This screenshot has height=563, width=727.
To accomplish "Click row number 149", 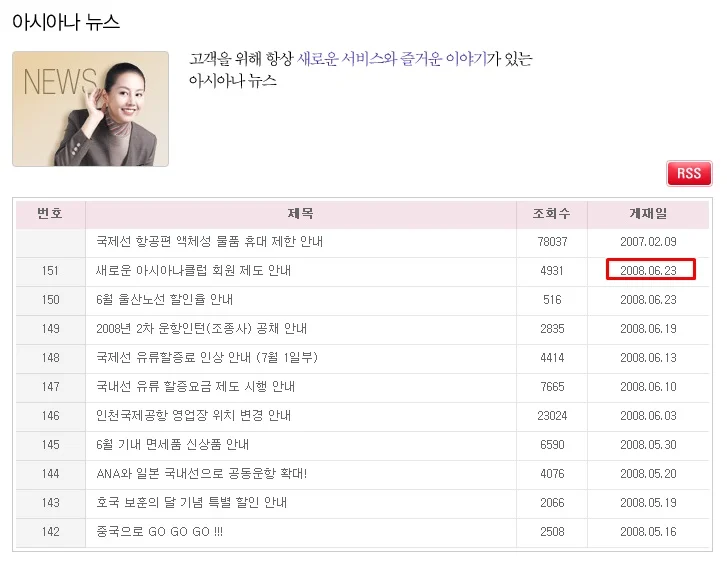I will tap(51, 329).
